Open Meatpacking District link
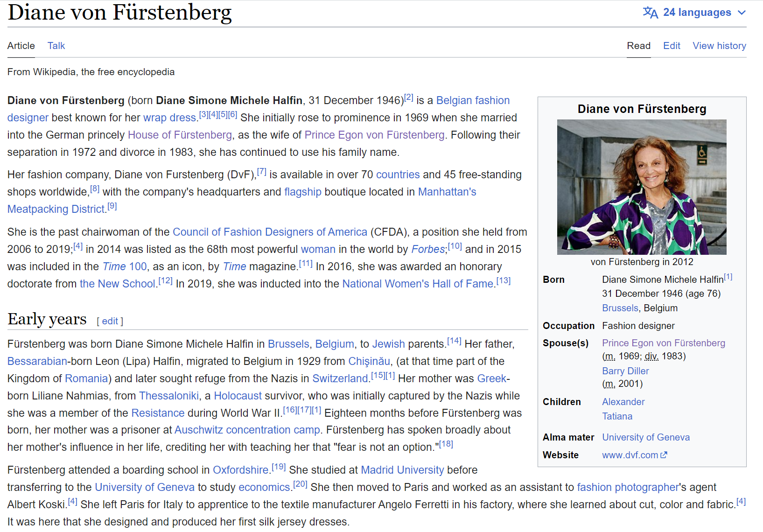This screenshot has width=763, height=532. point(56,209)
